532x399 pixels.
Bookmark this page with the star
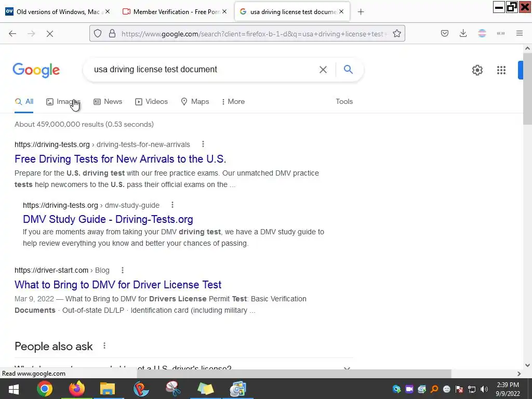396,34
